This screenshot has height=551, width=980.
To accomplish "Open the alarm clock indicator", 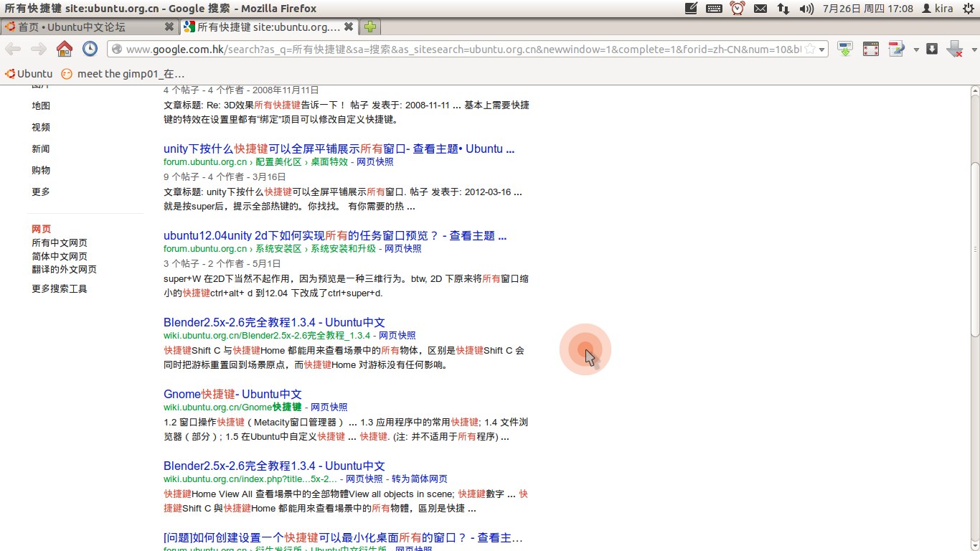I will click(x=738, y=9).
